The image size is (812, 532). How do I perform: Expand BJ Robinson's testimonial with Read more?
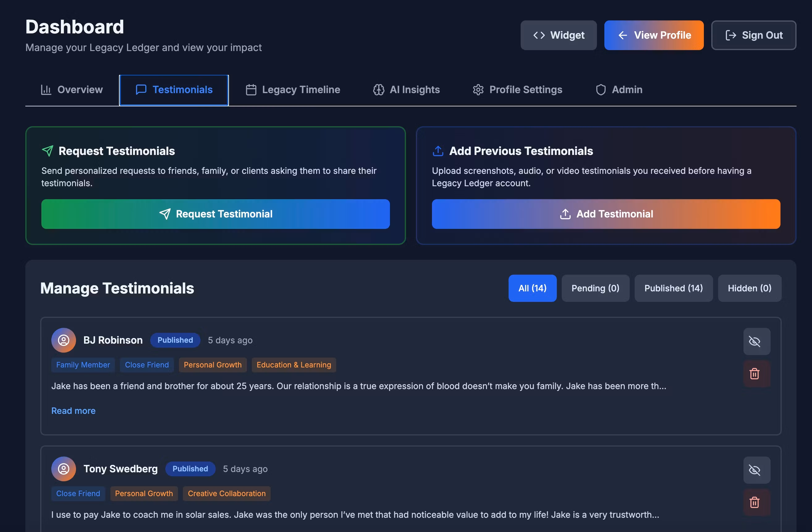click(73, 411)
